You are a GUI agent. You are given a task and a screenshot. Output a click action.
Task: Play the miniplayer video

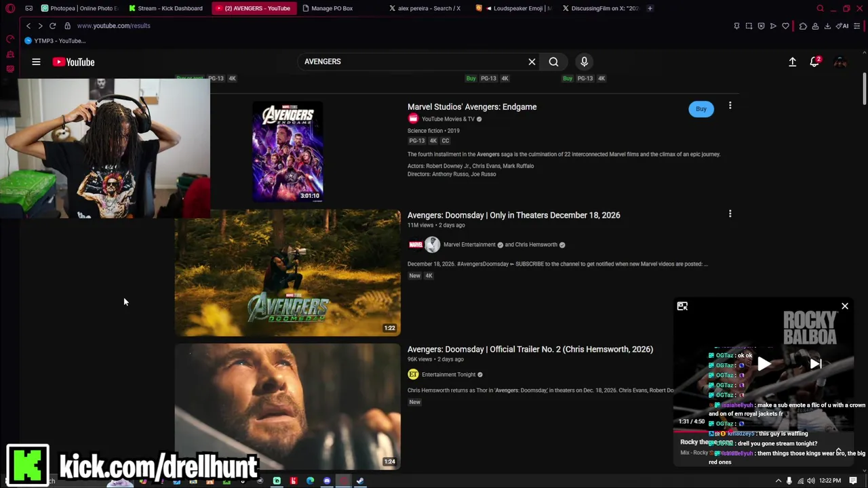click(764, 364)
